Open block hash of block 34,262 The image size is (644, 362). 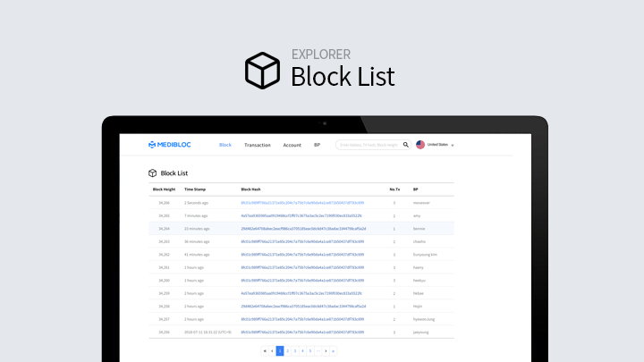pos(302,255)
